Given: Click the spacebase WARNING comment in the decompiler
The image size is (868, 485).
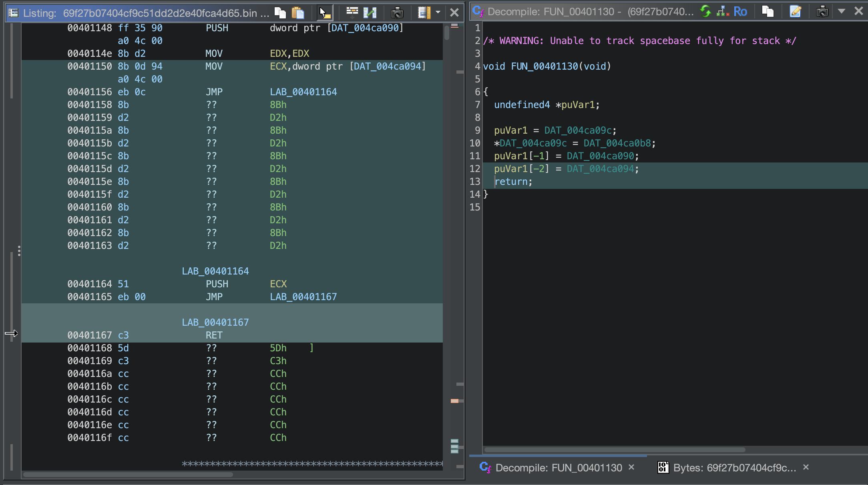Looking at the screenshot, I should 639,41.
